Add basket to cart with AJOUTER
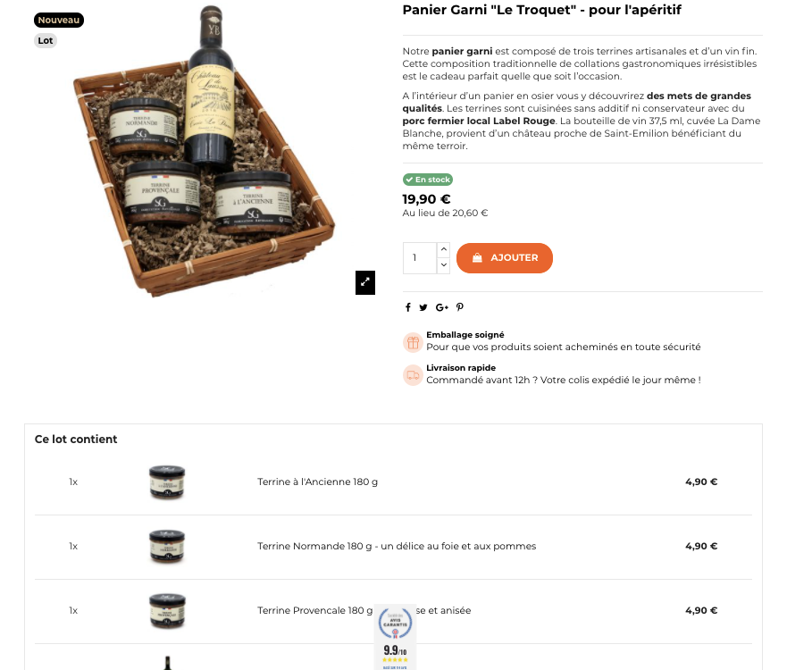Viewport: 812px width, 670px height. pyautogui.click(x=505, y=258)
